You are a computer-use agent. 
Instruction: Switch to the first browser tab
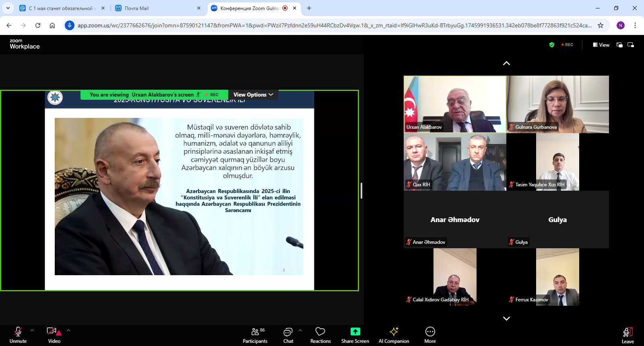[60, 8]
